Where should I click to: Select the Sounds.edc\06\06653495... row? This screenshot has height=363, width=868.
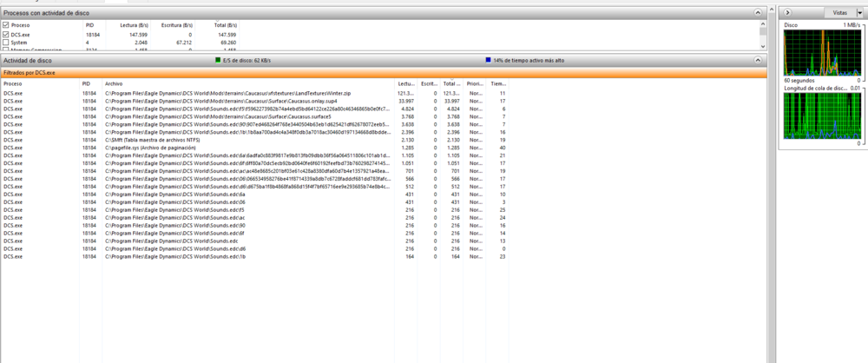point(254,179)
